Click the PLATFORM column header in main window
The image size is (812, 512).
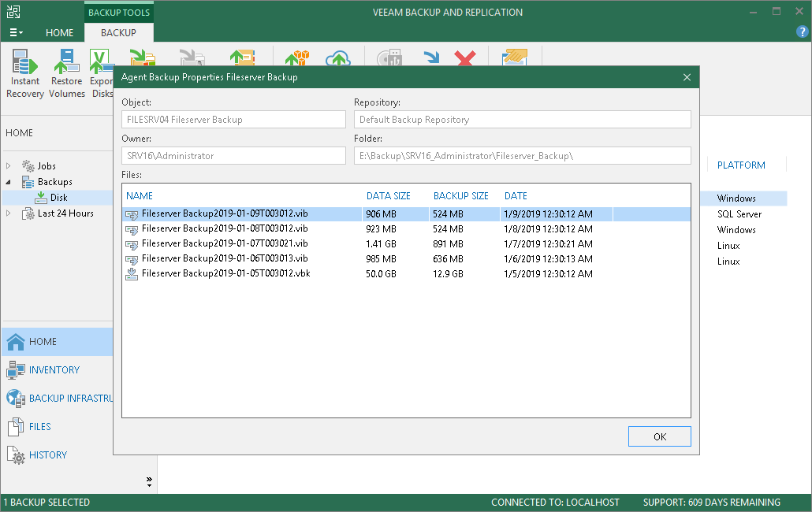(741, 165)
